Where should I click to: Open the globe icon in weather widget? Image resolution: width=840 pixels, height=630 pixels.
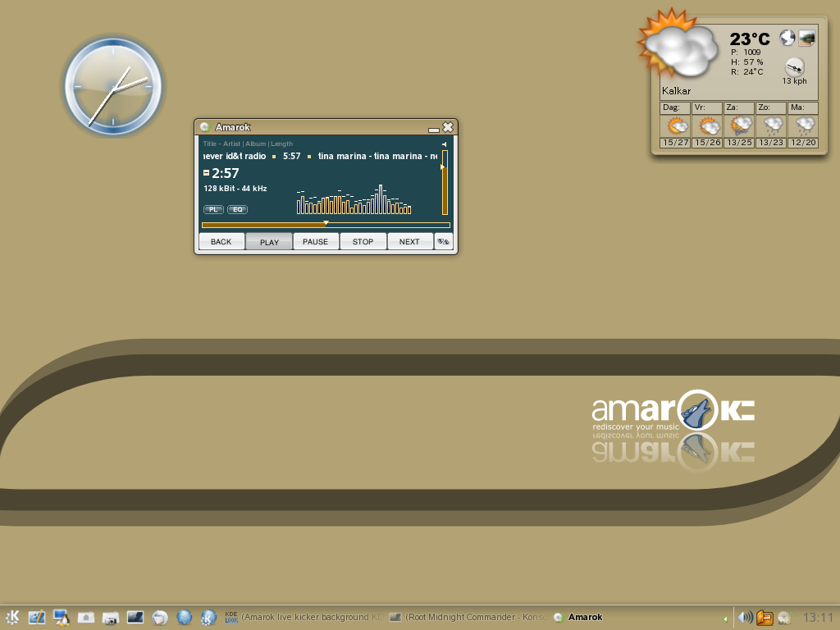(787, 38)
